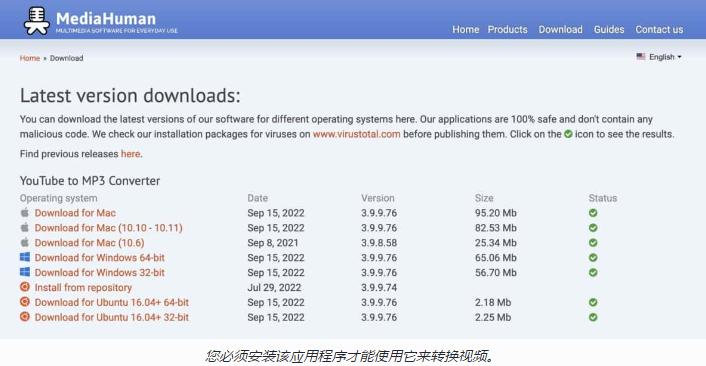This screenshot has height=366, width=706.
Task: Click the MediaHuman logo mascot icon
Action: (36, 21)
